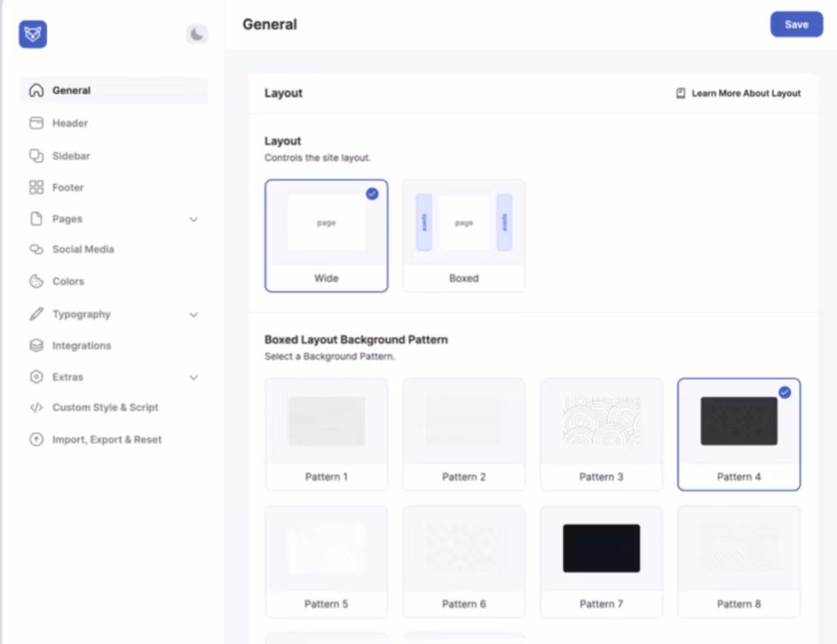
Task: Open Integrations settings label
Action: [x=82, y=346]
